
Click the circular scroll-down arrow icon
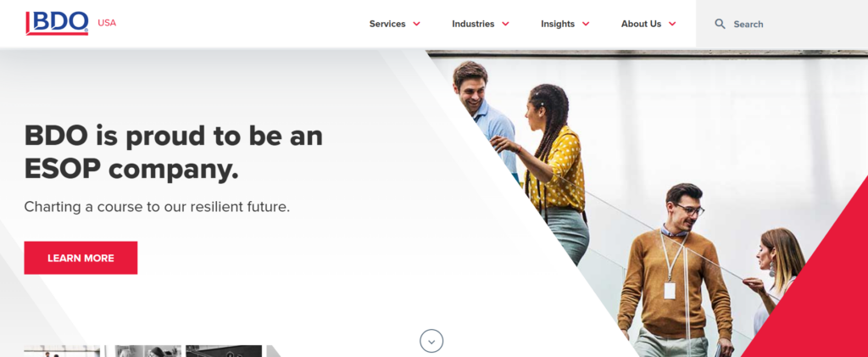pyautogui.click(x=431, y=341)
